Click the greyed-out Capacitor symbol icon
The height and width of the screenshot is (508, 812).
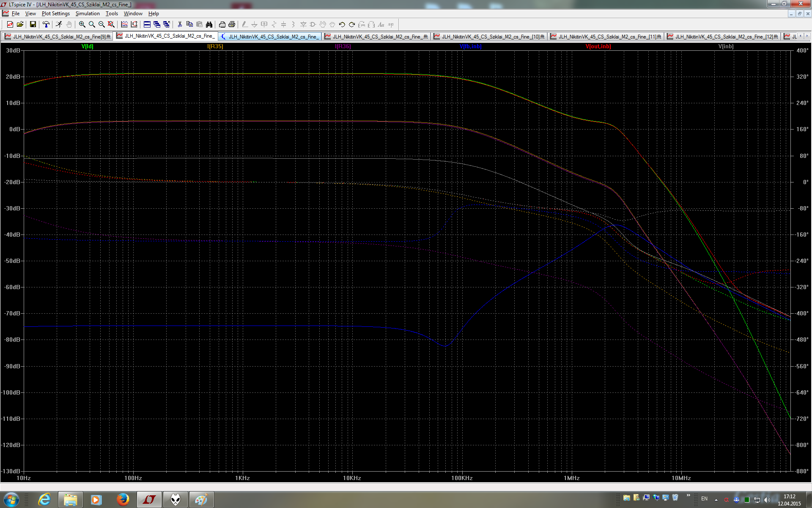(284, 25)
